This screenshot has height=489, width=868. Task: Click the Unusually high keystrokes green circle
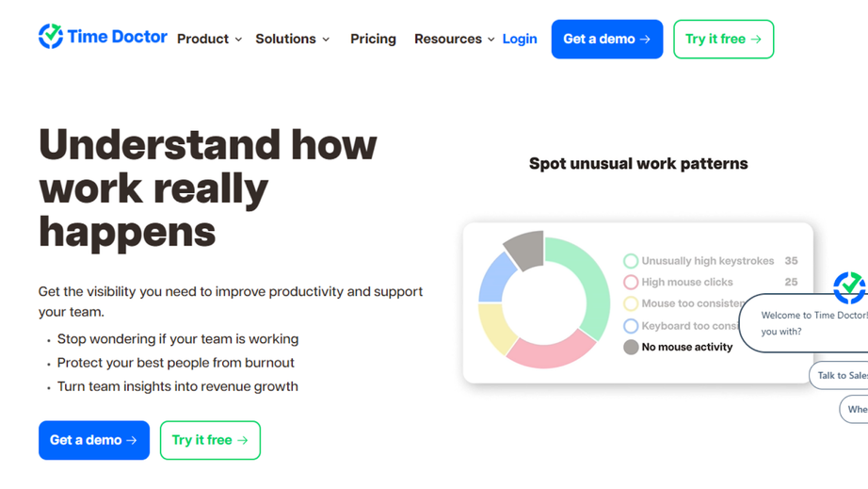click(631, 261)
